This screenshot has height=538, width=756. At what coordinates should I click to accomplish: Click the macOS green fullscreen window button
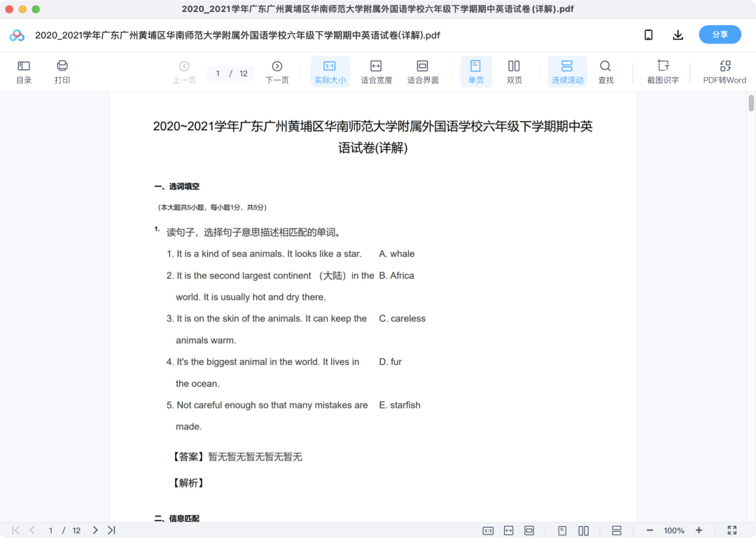click(36, 9)
